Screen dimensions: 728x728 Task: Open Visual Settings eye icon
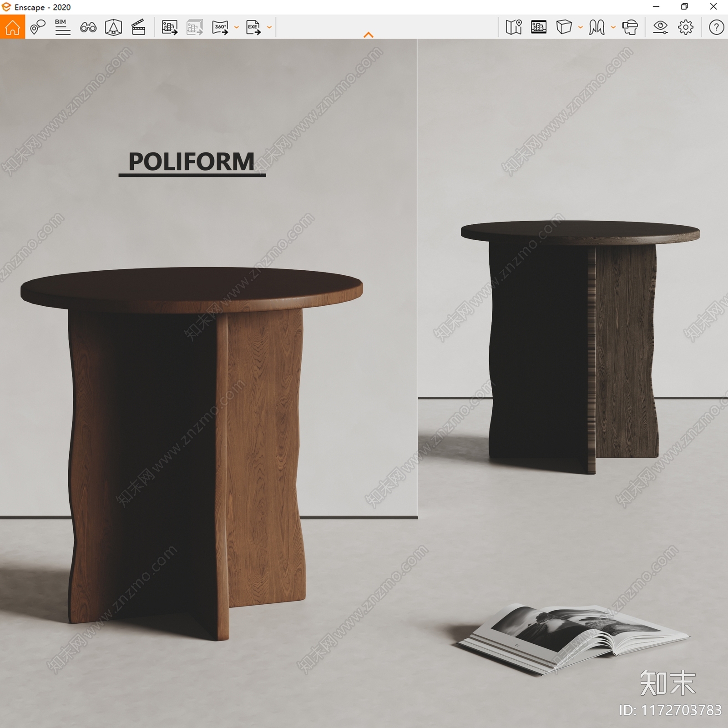[x=660, y=27]
